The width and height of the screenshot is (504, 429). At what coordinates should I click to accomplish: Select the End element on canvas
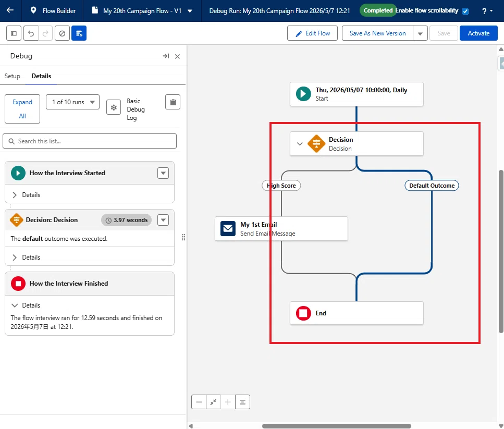357,313
